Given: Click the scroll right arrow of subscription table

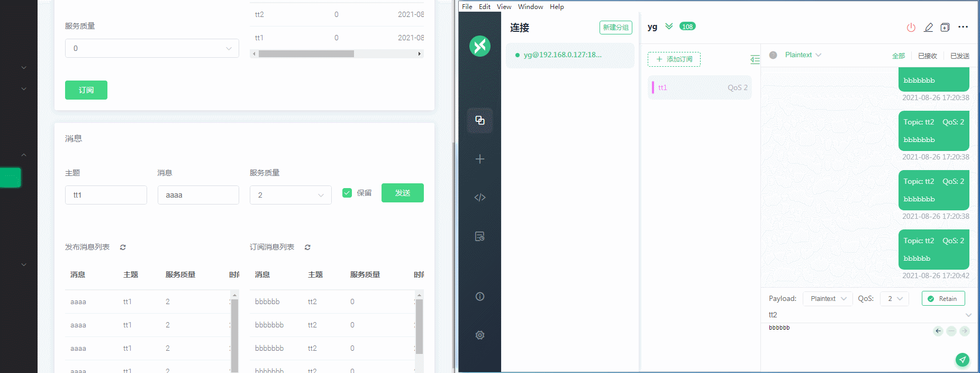Looking at the screenshot, I should (x=420, y=54).
